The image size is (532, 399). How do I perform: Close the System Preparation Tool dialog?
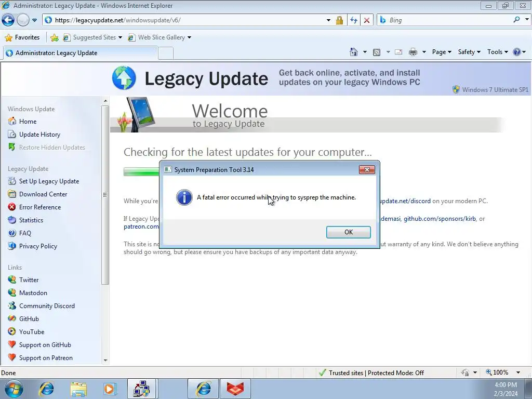click(367, 170)
